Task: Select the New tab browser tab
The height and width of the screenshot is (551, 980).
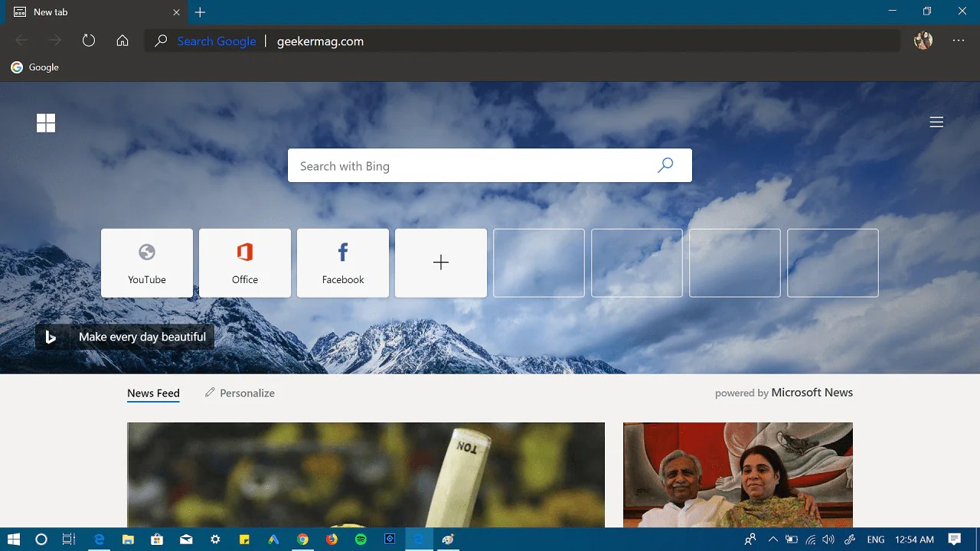Action: [92, 12]
